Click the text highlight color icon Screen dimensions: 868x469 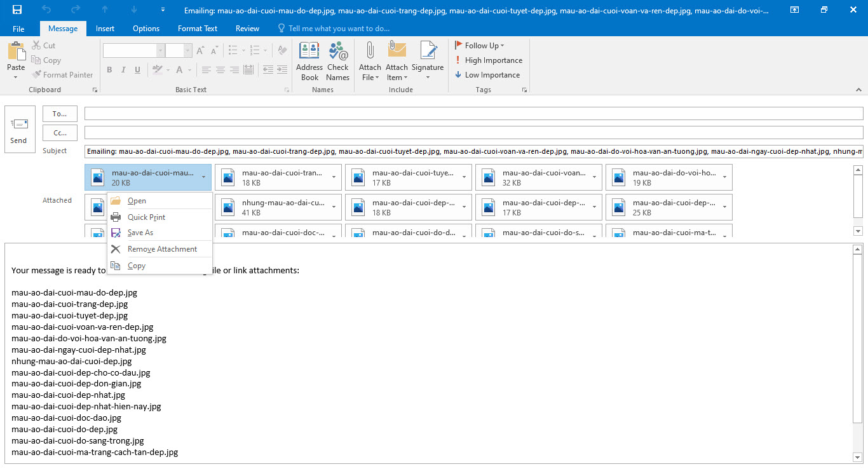tap(157, 70)
